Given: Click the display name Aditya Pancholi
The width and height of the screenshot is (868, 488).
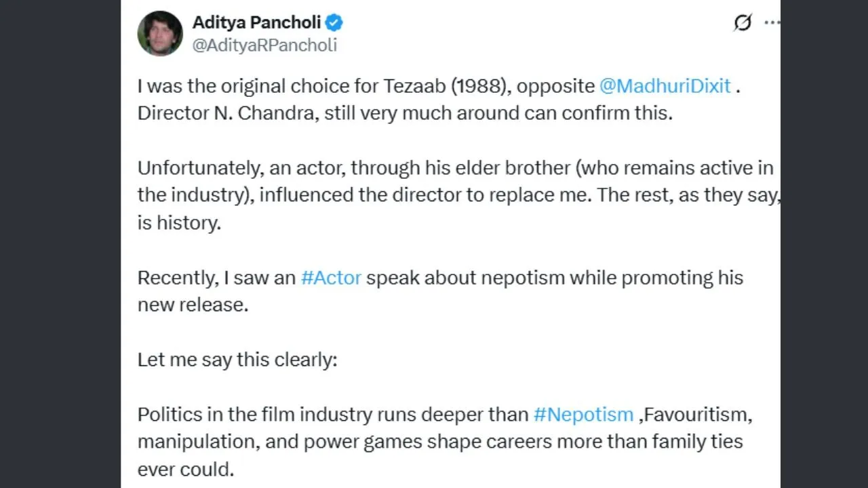Looking at the screenshot, I should (256, 22).
